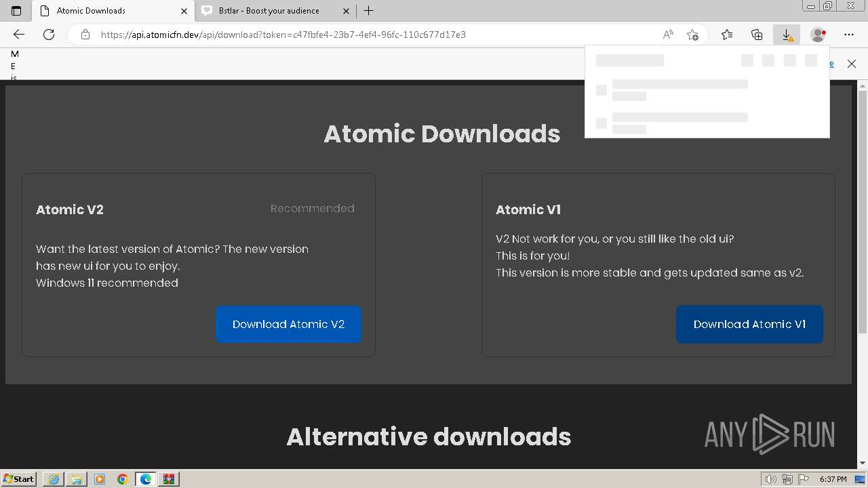Open volume control in tray

(772, 479)
